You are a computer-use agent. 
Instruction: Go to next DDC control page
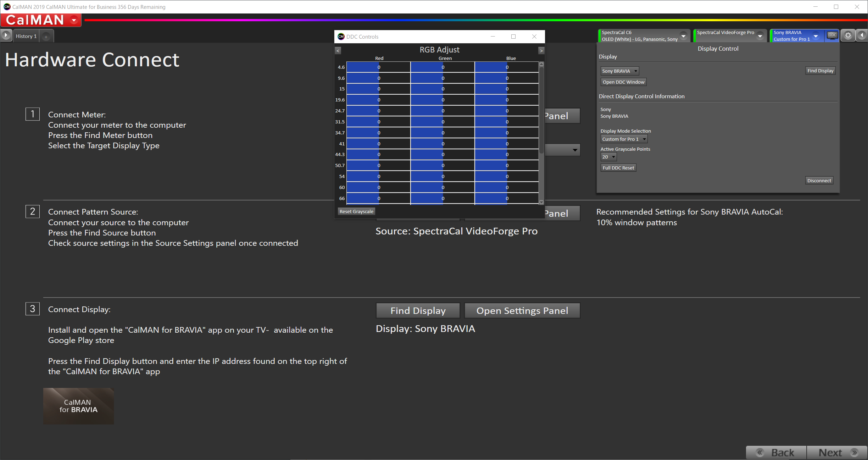pyautogui.click(x=541, y=51)
